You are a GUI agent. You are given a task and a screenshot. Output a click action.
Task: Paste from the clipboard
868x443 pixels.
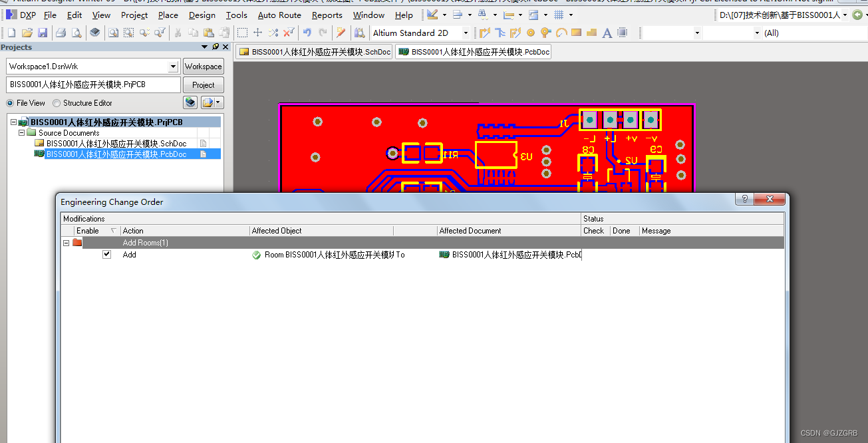209,33
